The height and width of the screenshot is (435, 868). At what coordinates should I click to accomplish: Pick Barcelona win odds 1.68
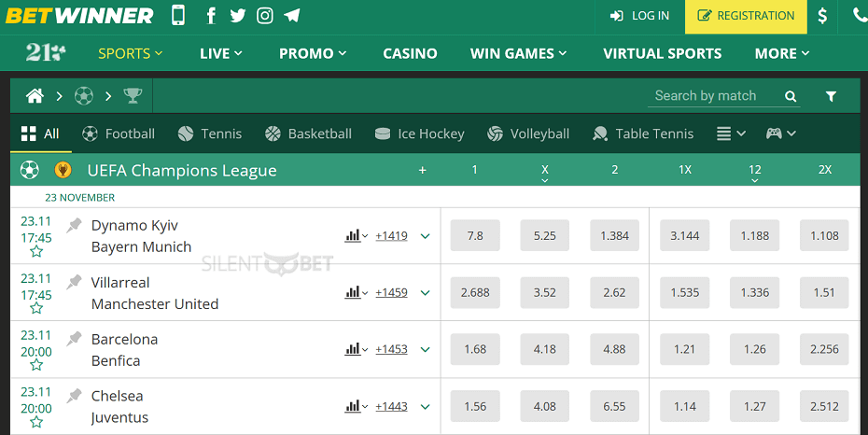click(475, 349)
